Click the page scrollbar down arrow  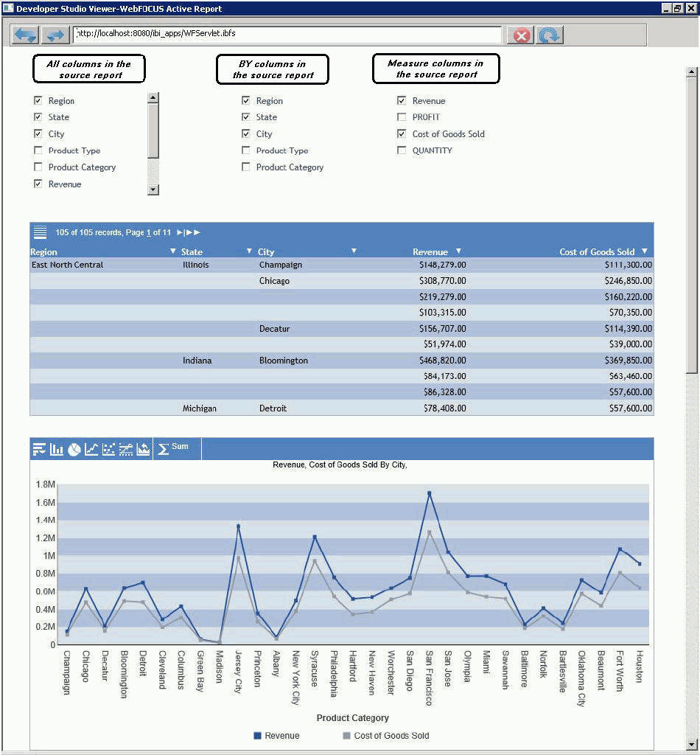coord(691,743)
